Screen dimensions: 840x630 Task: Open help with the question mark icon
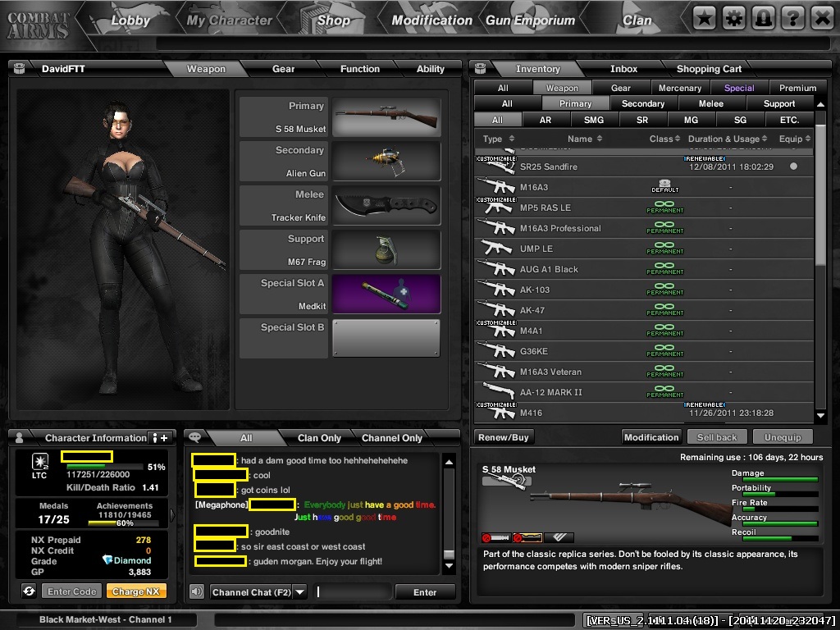792,19
